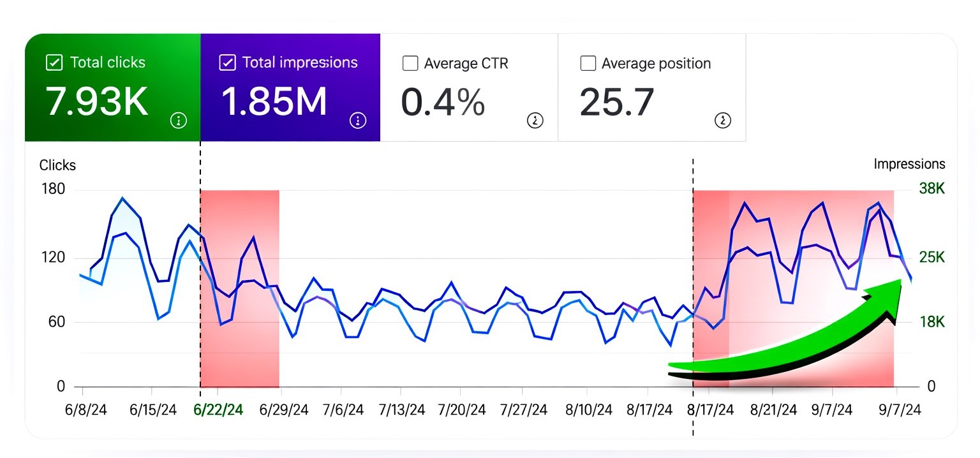Click the info icon in Total clicks card
The width and height of the screenshot is (980, 458).
(179, 121)
